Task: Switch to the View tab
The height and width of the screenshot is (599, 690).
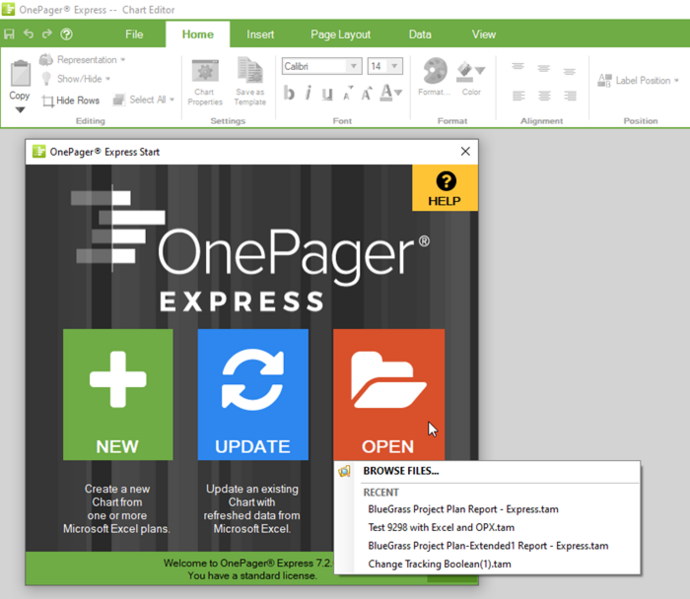Action: pos(484,34)
